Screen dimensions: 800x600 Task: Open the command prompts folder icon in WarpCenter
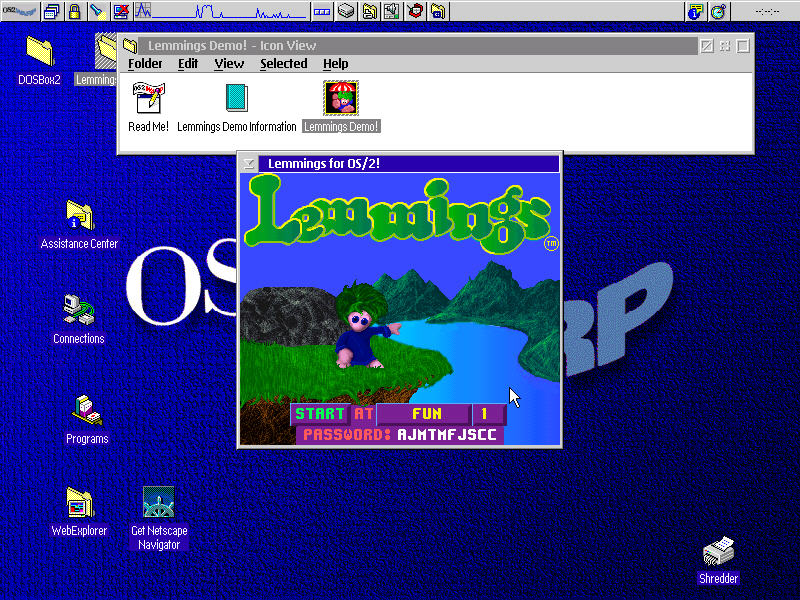tap(438, 11)
